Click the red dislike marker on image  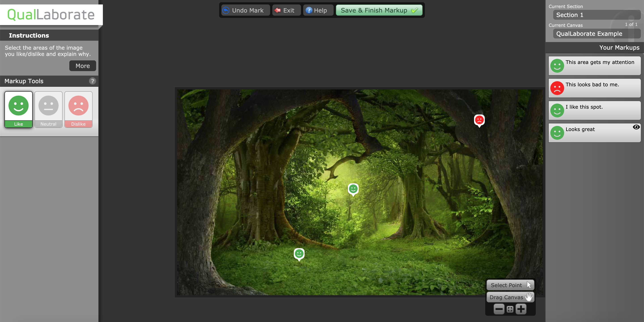tap(479, 120)
